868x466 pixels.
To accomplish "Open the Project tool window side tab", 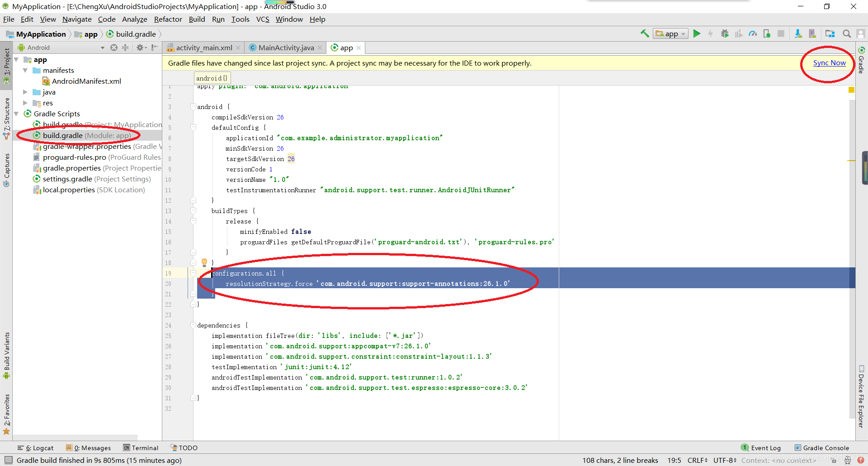I will click(6, 66).
